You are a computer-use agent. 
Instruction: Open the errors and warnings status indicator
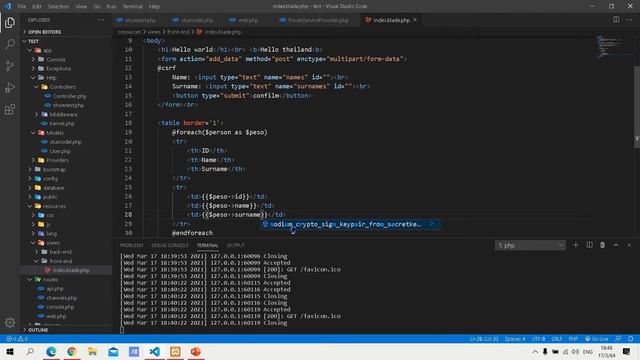17,339
